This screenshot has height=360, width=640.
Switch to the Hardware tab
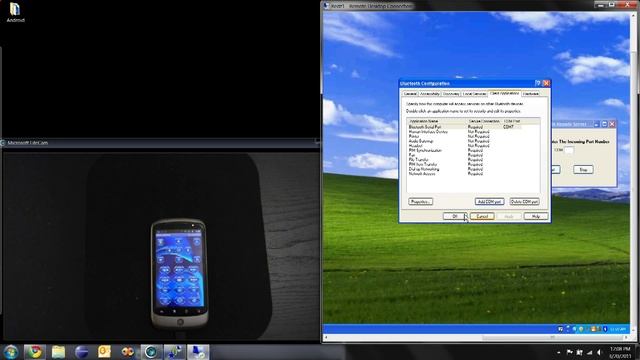click(531, 94)
